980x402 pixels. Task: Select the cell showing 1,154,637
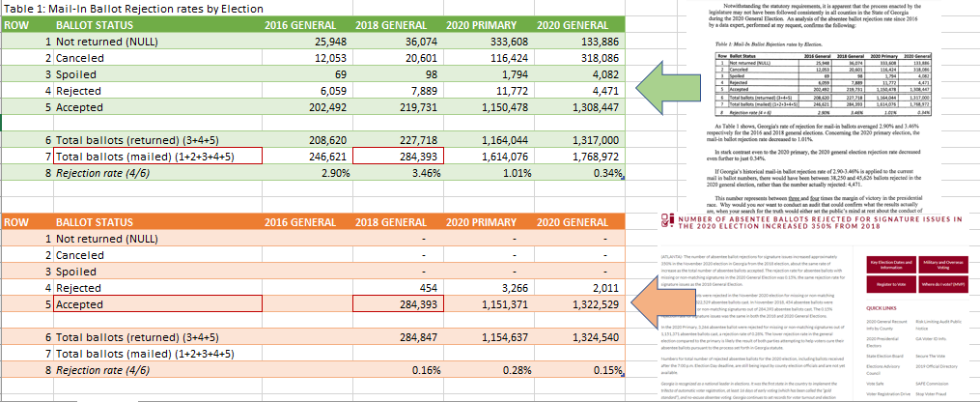pos(490,337)
